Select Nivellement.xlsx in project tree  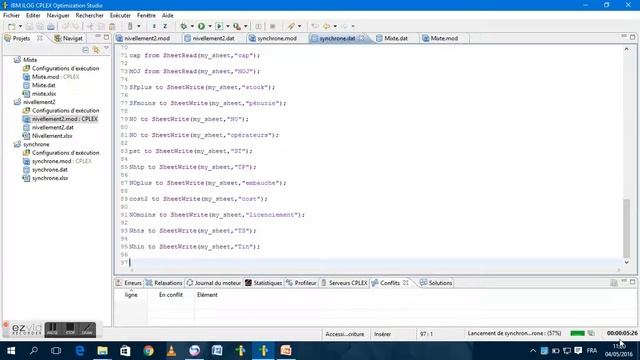(52, 136)
